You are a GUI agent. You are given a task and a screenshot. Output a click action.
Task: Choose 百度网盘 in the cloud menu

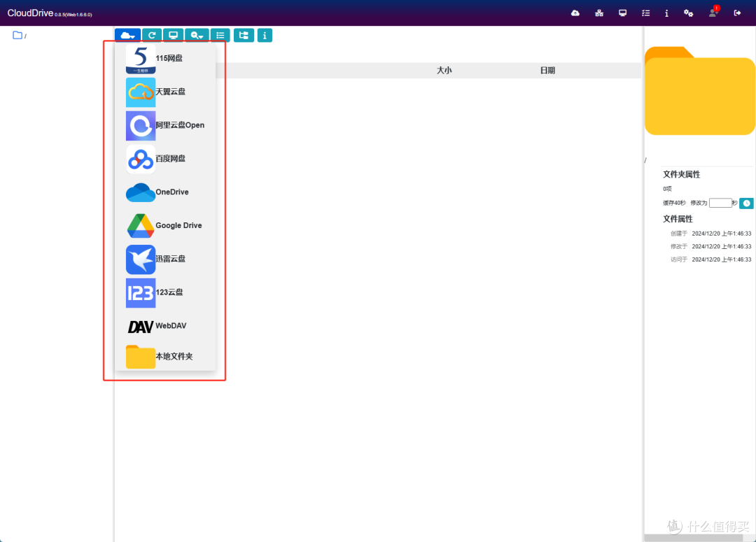(x=165, y=159)
